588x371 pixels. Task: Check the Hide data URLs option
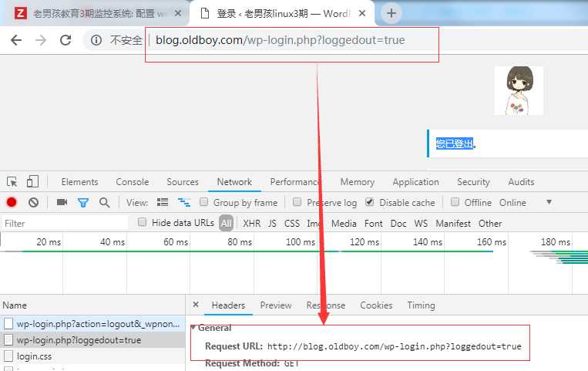click(142, 223)
